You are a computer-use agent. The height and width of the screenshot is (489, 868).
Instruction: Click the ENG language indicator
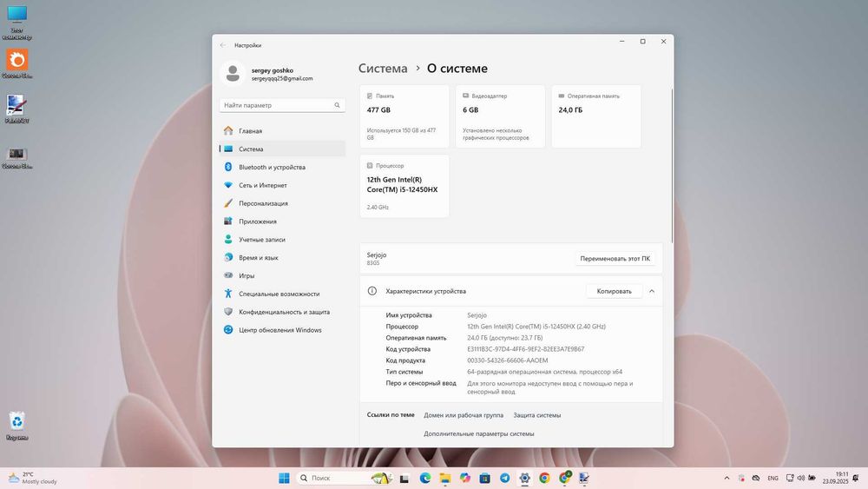coord(773,479)
